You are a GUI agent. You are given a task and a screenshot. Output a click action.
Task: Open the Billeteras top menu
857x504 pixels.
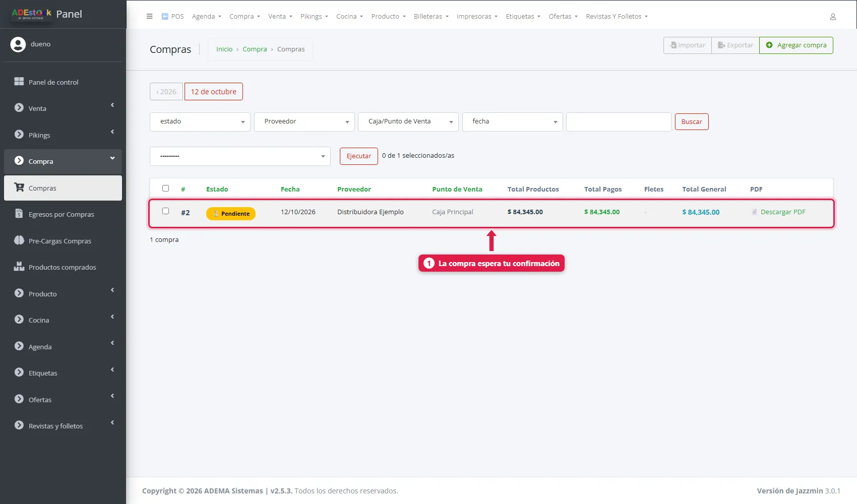click(431, 17)
